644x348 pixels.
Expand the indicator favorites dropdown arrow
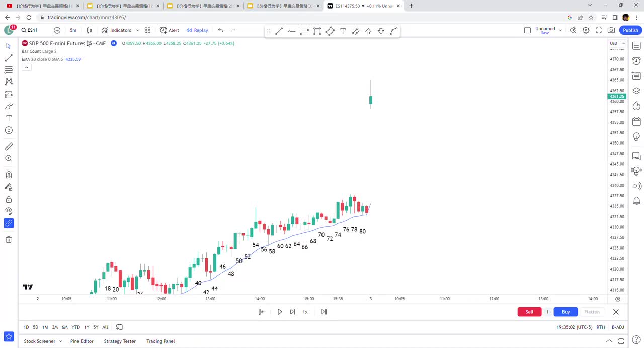click(137, 30)
